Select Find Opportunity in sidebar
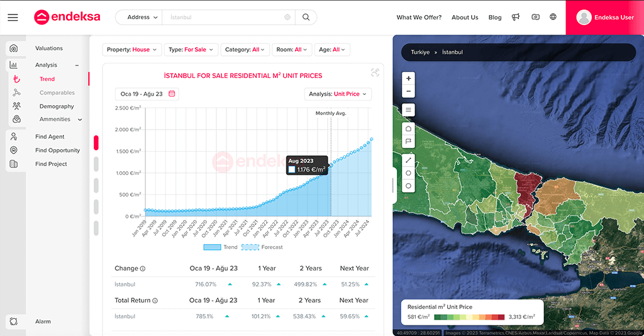 pos(57,150)
